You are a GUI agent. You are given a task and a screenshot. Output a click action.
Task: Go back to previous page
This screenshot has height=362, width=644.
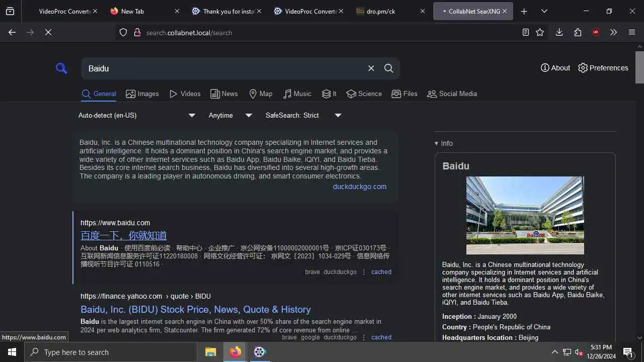point(12,32)
